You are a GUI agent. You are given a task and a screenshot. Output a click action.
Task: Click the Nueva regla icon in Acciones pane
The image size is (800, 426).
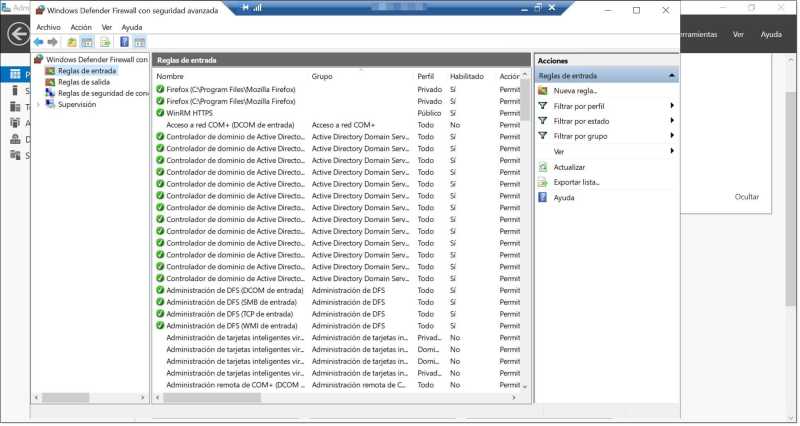[543, 91]
